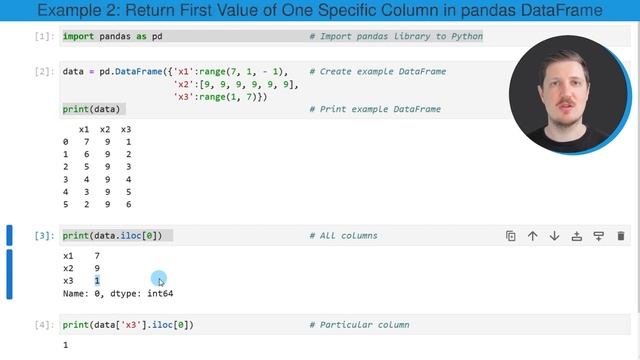Screen dimensions: 640x360
Task: Move cell 3 down with arrow icon
Action: pyautogui.click(x=554, y=236)
